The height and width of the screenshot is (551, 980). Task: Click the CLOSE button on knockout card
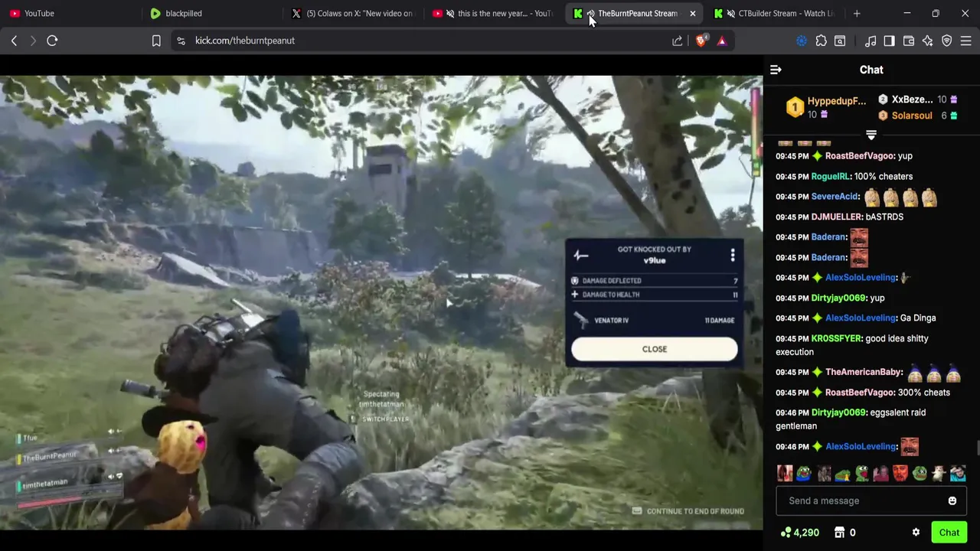[x=655, y=349]
